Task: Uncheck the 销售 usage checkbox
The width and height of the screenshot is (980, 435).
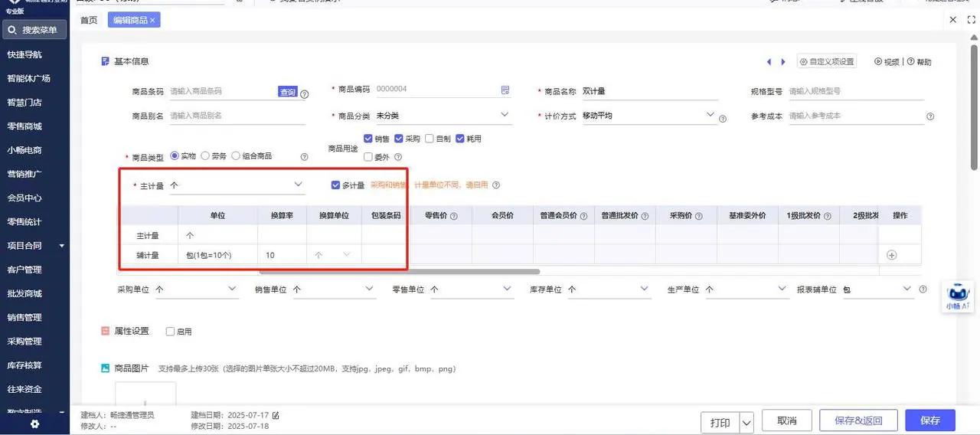Action: [368, 139]
